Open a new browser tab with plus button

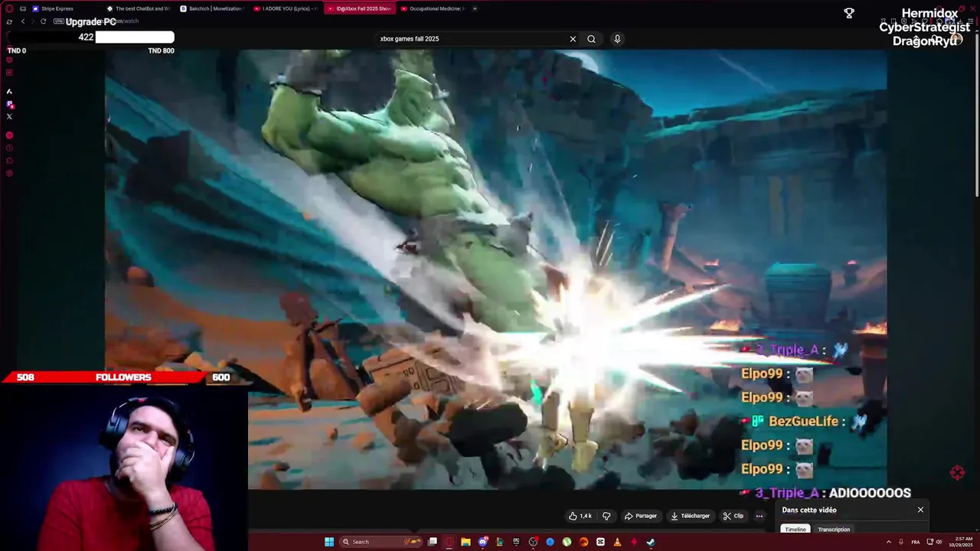pos(475,8)
